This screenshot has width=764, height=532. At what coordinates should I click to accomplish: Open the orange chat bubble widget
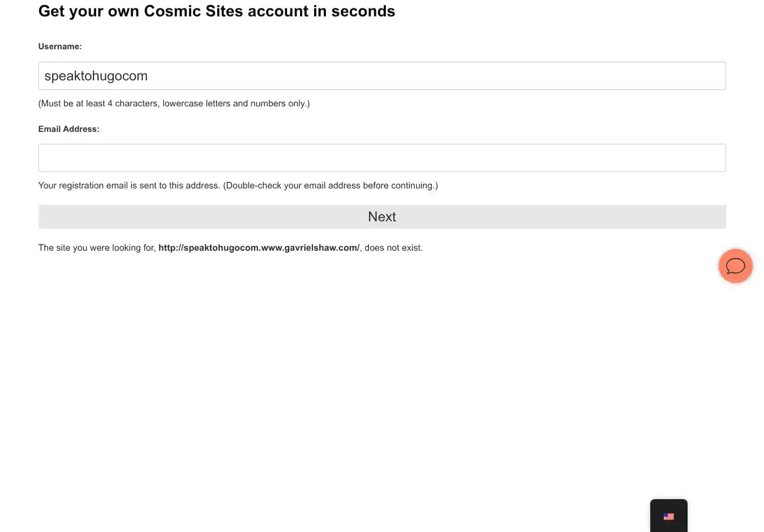tap(735, 266)
